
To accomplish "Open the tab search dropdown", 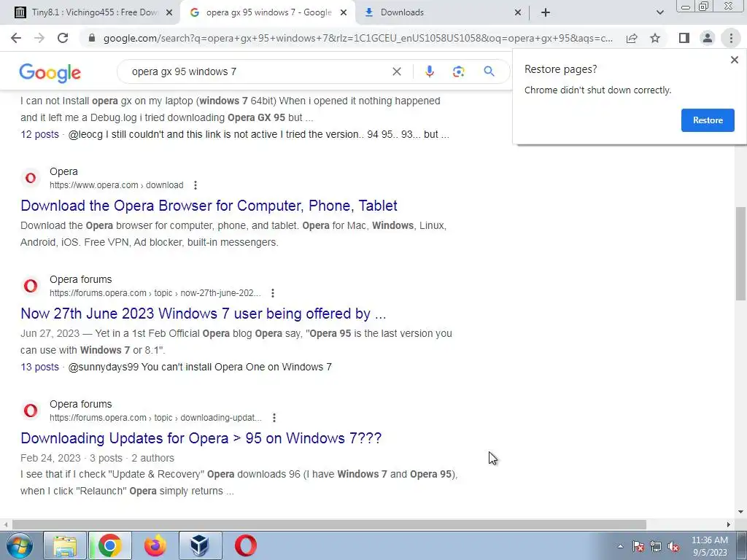I will pos(659,12).
